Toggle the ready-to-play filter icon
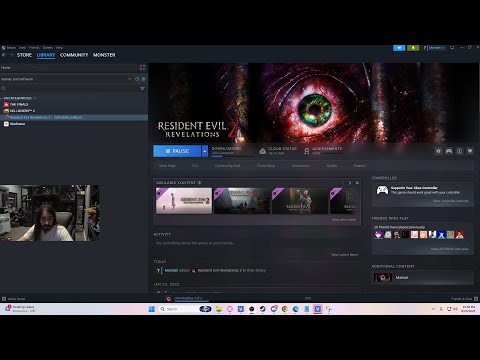This screenshot has height=360, width=480. (x=143, y=79)
